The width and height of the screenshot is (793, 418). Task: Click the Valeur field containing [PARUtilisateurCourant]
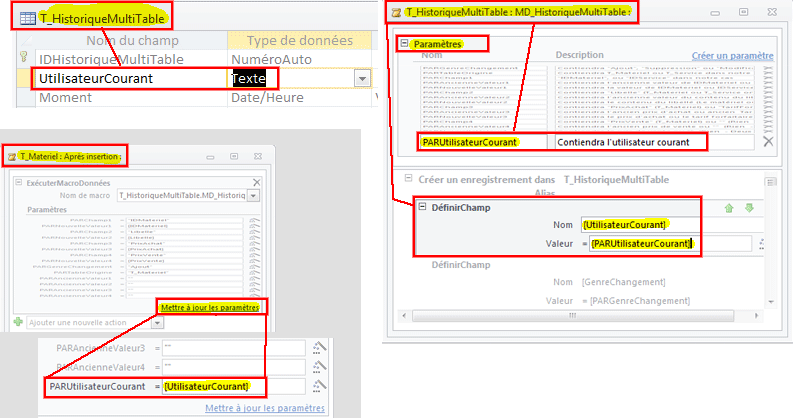coord(670,243)
